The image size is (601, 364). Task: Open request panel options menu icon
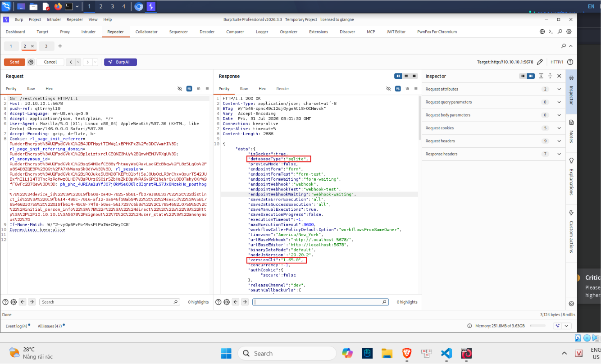tap(207, 89)
